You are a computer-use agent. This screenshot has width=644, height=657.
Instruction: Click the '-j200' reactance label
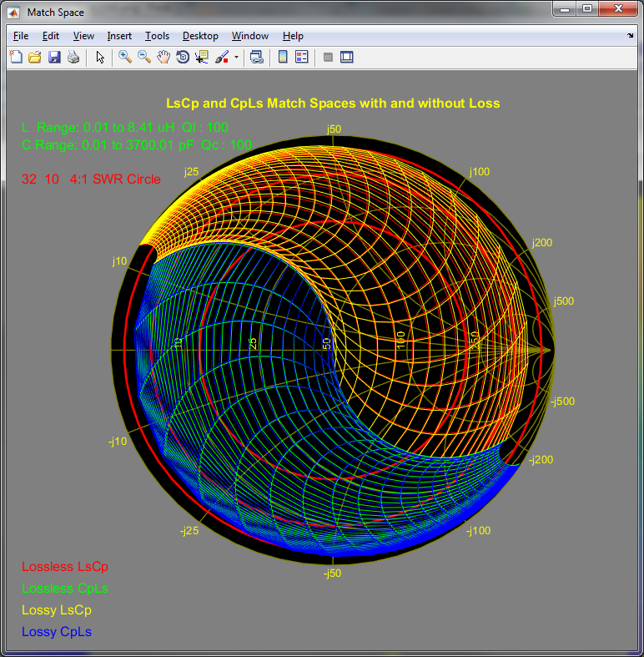541,460
